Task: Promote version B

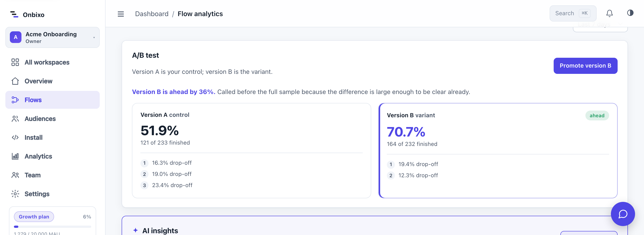Action: (x=585, y=66)
